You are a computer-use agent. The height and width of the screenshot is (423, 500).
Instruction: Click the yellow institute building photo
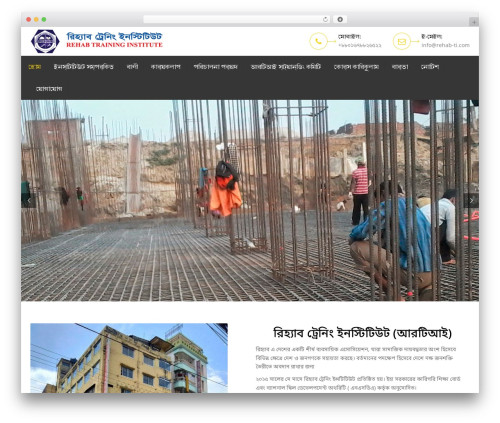click(129, 358)
